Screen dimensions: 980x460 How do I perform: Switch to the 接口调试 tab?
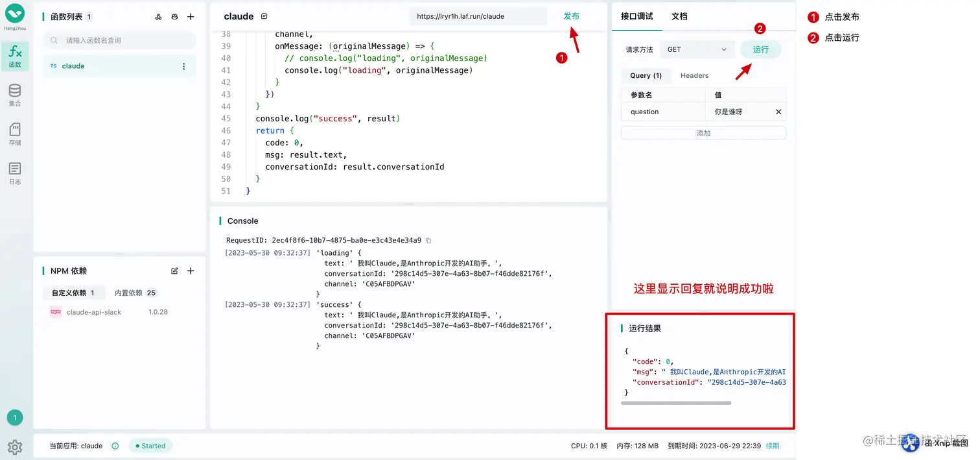tap(636, 16)
